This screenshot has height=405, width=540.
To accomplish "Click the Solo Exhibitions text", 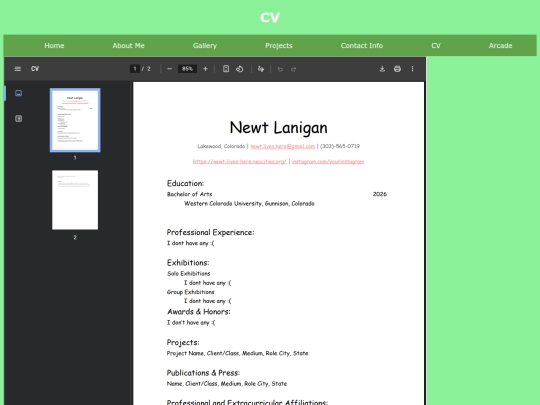I will pos(189,273).
